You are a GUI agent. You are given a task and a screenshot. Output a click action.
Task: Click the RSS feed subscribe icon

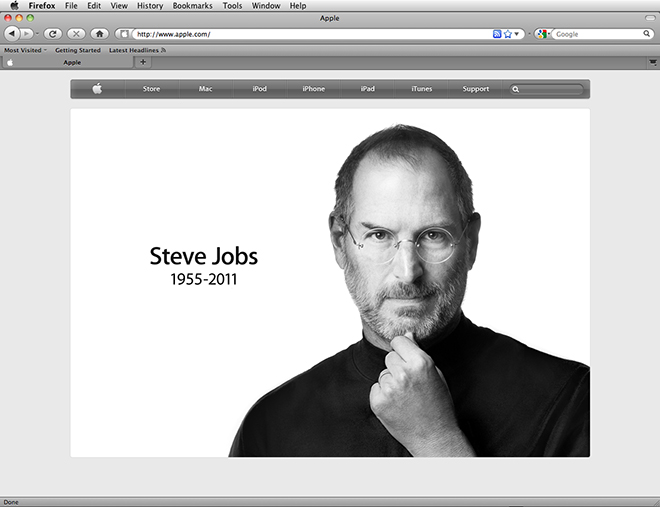tap(497, 34)
